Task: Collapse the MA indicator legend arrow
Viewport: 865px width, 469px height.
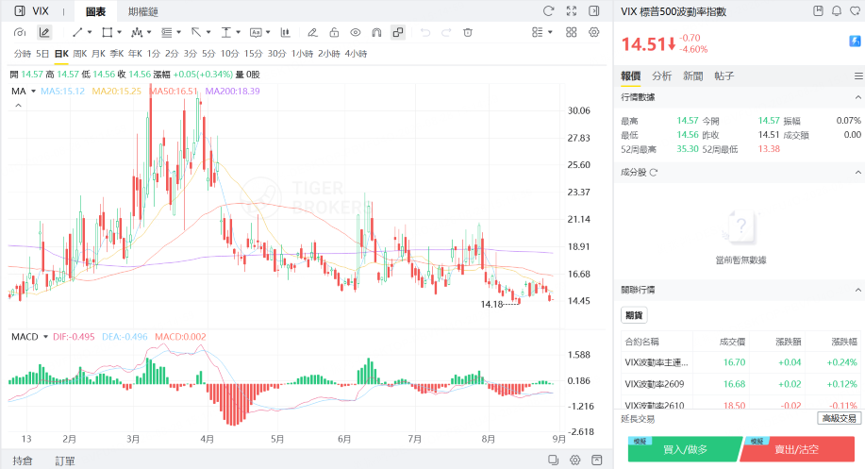Action: (18, 105)
